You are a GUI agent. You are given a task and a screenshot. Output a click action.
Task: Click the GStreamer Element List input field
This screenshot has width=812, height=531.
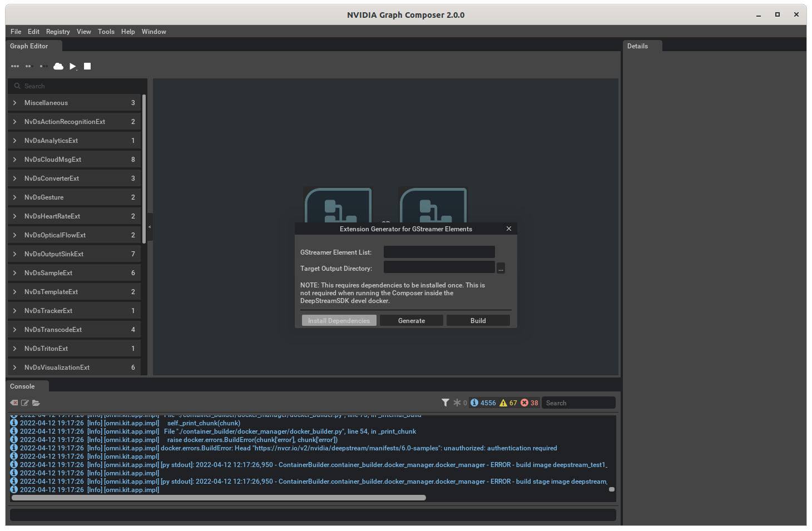[439, 251]
